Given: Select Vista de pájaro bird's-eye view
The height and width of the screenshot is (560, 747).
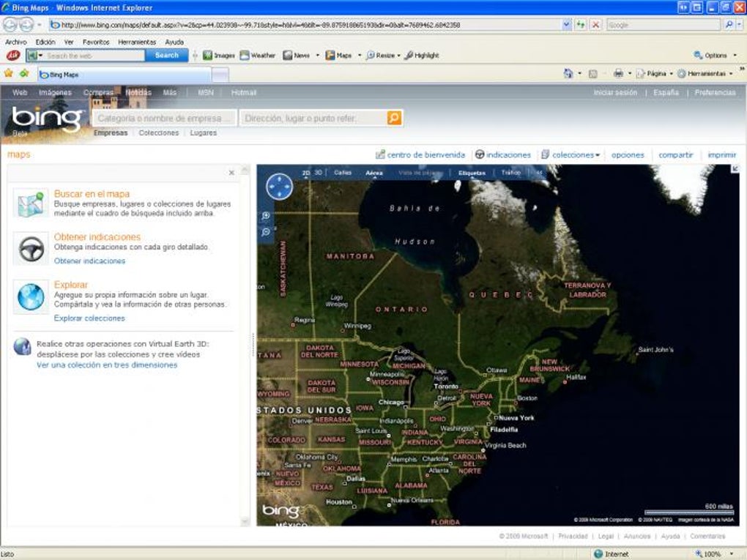Looking at the screenshot, I should pos(420,173).
